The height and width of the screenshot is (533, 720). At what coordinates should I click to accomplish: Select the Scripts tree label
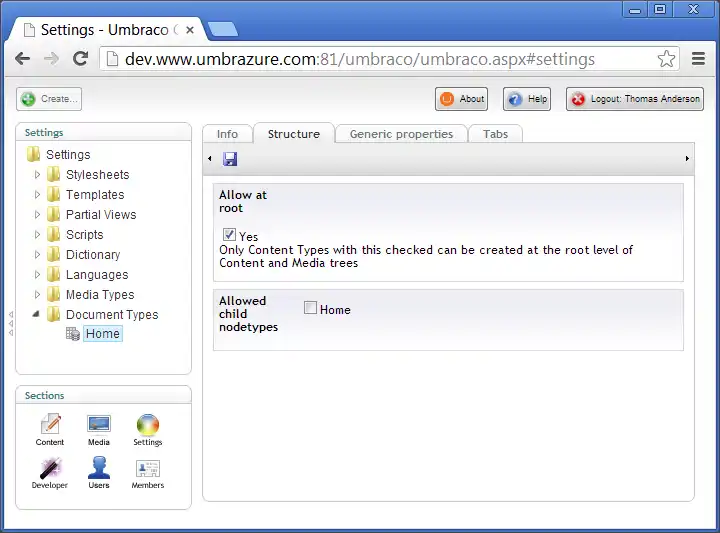[x=84, y=235]
